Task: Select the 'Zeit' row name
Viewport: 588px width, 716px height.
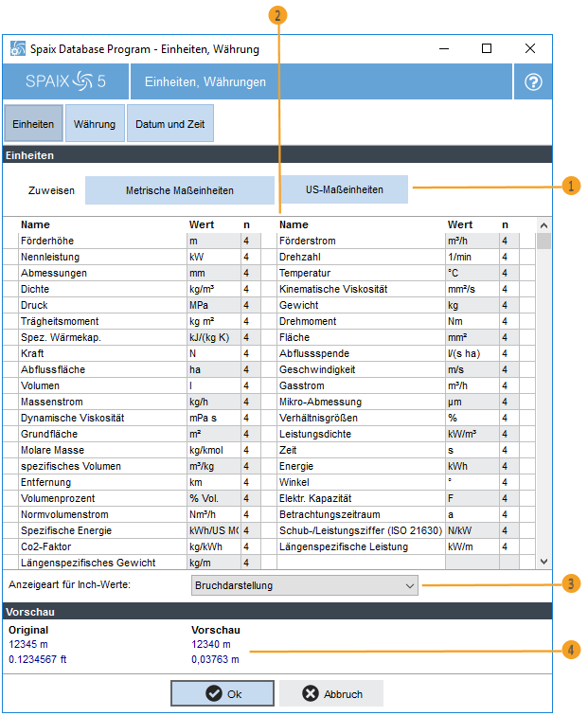Action: coord(288,450)
